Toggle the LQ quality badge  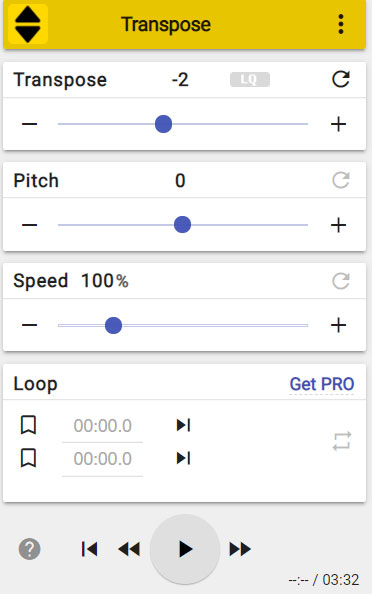point(250,80)
